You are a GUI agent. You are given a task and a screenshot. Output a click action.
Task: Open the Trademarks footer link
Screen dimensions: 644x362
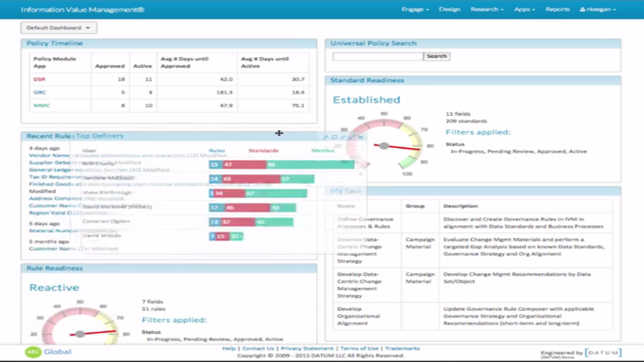402,348
